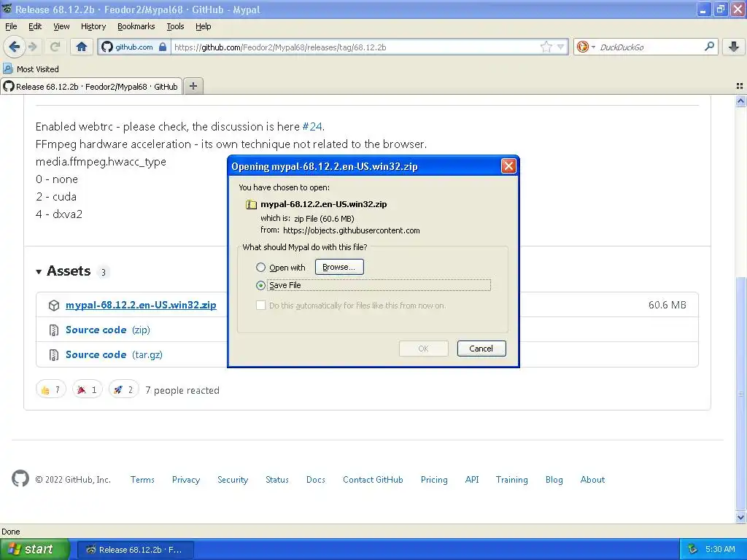Open the Training footer link
The height and width of the screenshot is (560, 747).
(511, 480)
